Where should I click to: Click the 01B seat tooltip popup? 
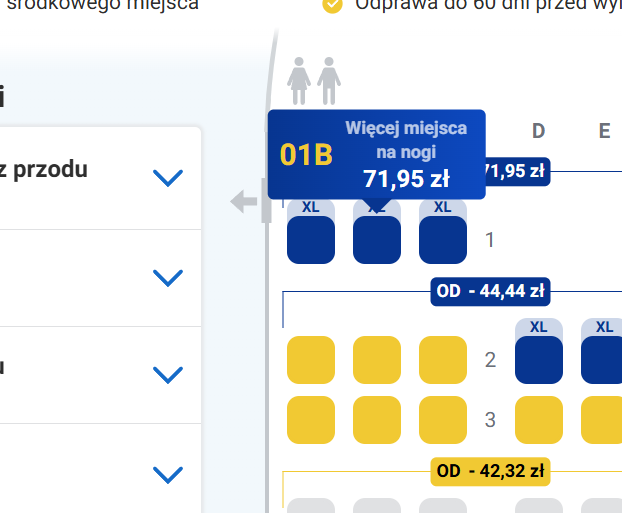[x=376, y=154]
